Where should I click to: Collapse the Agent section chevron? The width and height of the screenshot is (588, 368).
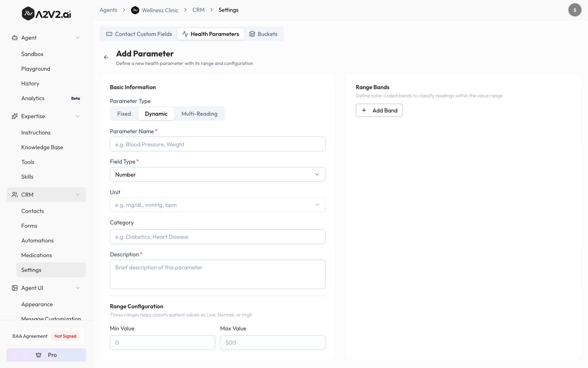[78, 38]
